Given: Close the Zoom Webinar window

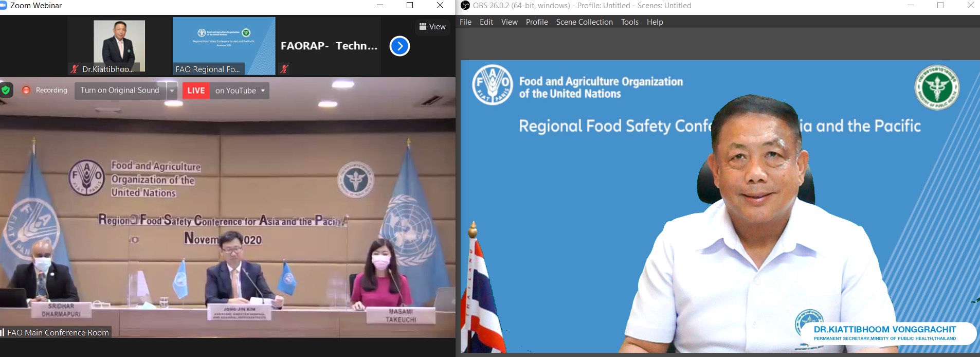Looking at the screenshot, I should click(x=440, y=6).
